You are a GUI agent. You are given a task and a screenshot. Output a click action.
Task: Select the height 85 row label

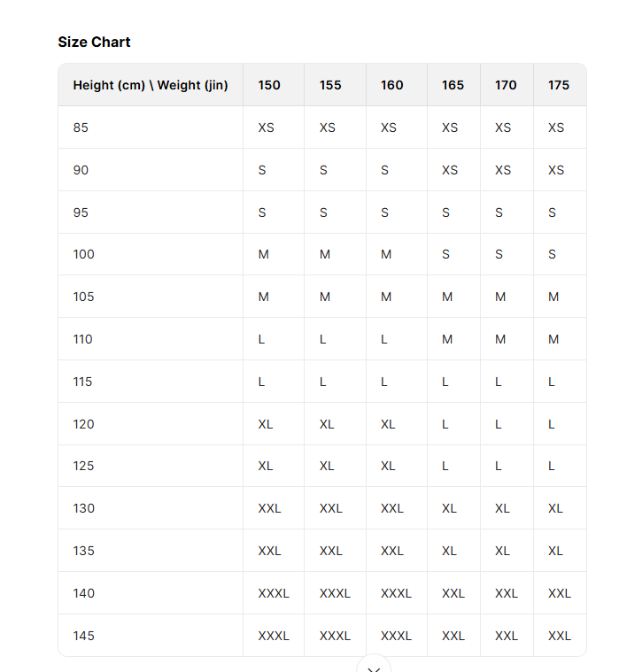81,127
